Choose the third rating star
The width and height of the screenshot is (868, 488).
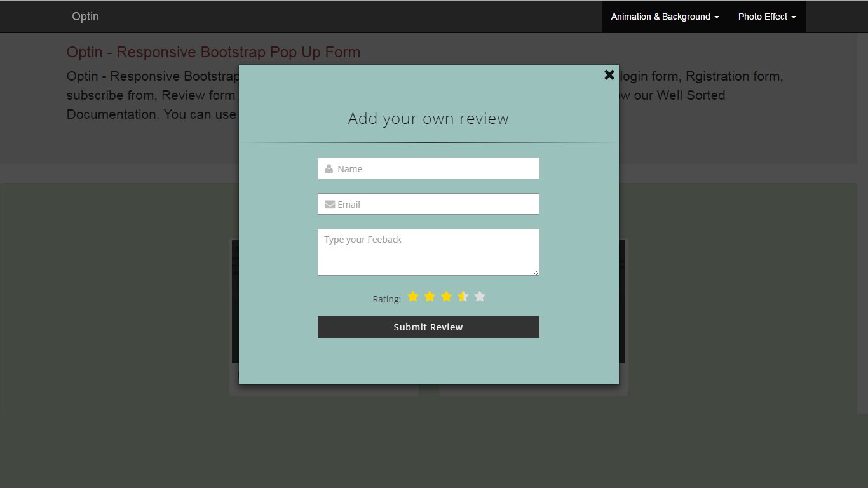click(x=446, y=297)
